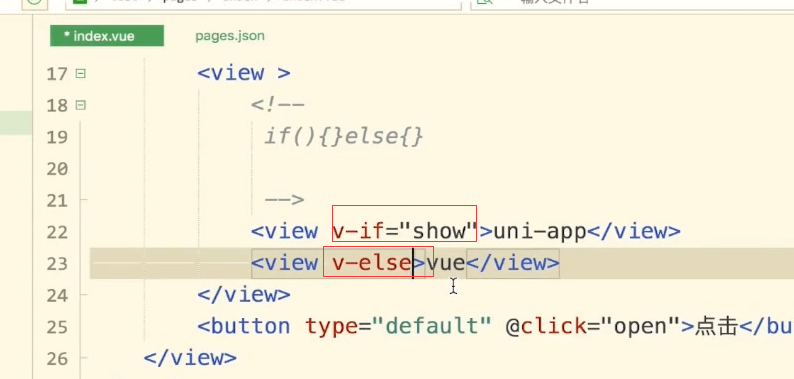
Task: Place cursor on the v-if attribute
Action: pyautogui.click(x=360, y=232)
